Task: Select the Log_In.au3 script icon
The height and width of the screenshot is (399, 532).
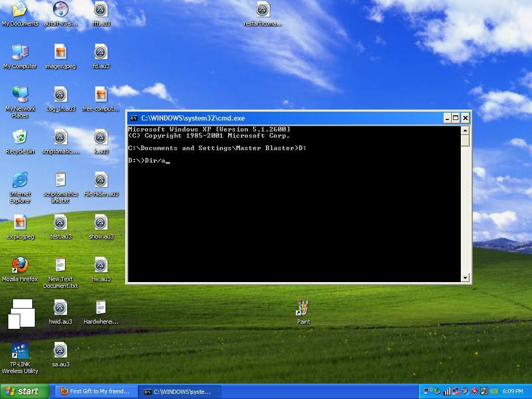Action: tap(61, 99)
